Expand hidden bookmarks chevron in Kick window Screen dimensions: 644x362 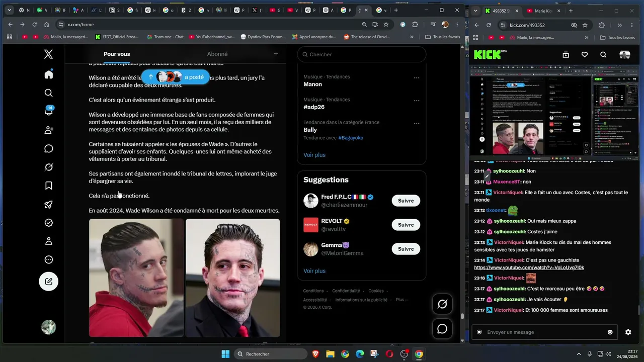click(586, 37)
